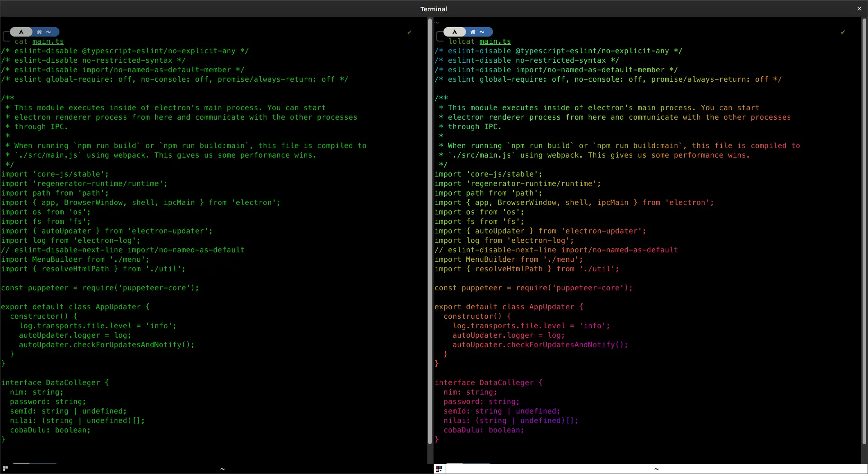This screenshot has height=474, width=868.
Task: Click the green checkmark status in right pane
Action: [x=843, y=32]
